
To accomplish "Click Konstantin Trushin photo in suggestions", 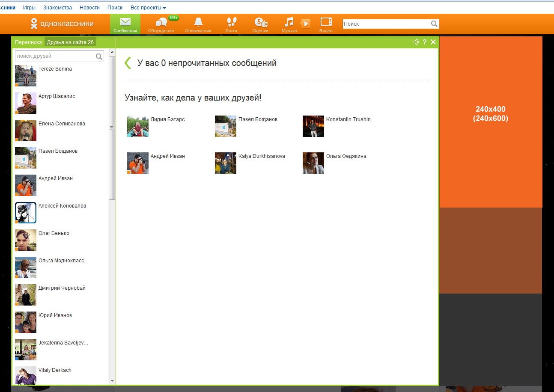I will (x=313, y=126).
